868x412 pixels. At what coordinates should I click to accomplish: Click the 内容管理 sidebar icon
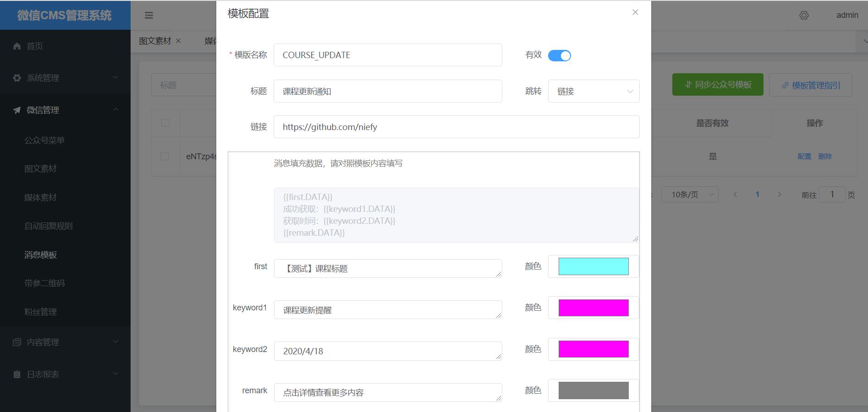coord(16,342)
